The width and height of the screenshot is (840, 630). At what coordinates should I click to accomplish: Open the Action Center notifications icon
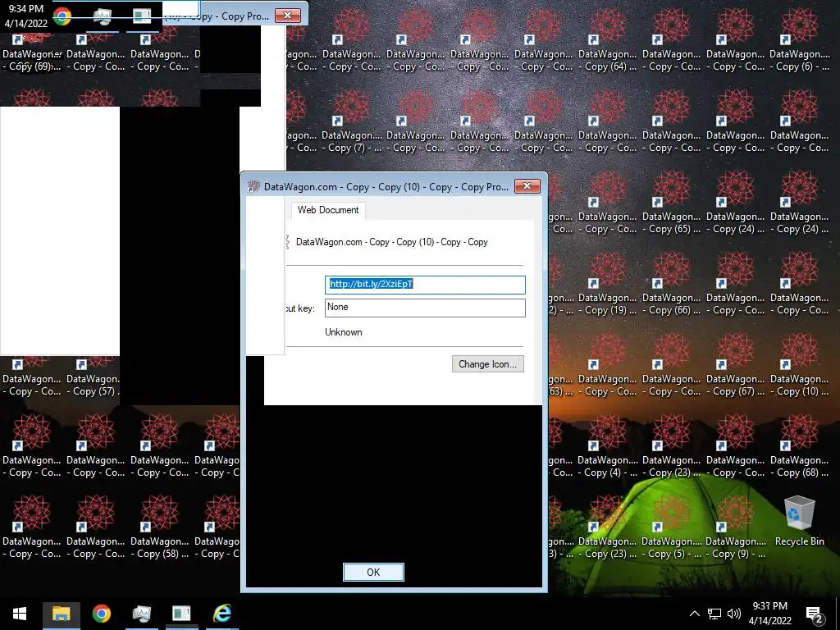coord(815,614)
